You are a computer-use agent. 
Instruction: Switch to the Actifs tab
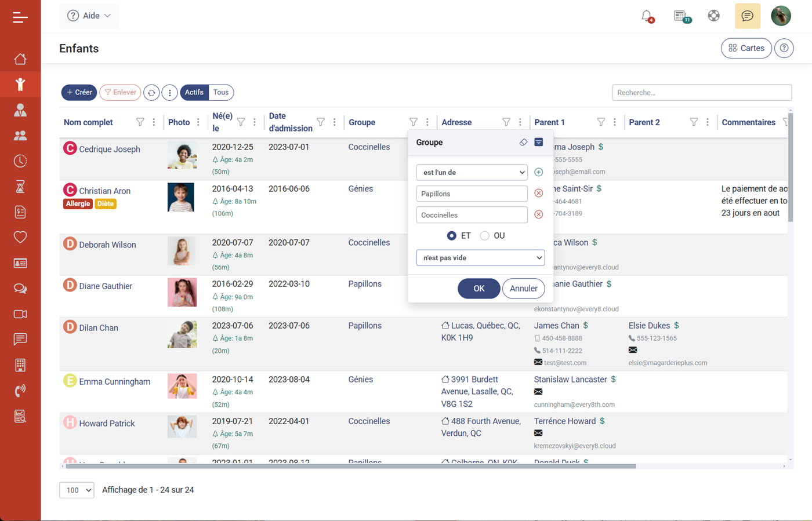point(194,92)
